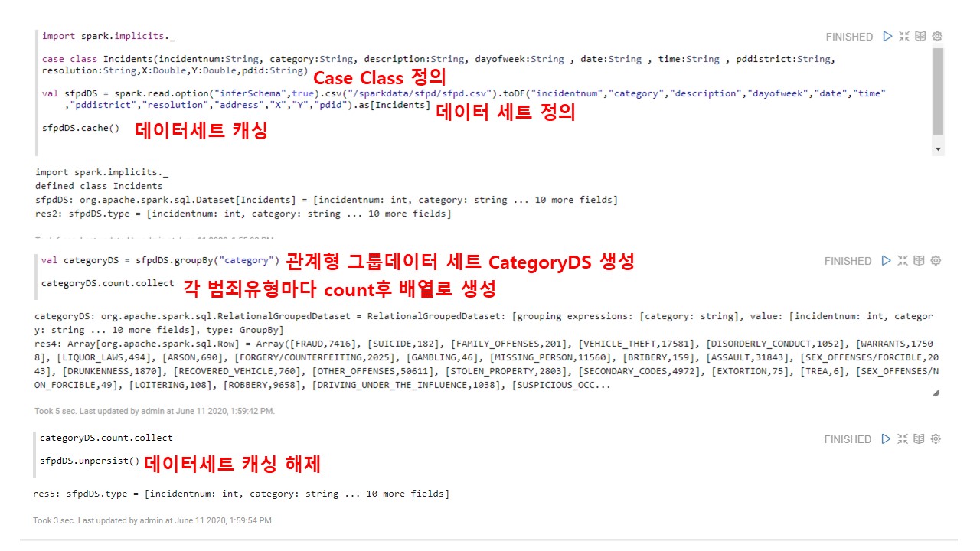Hide editor of the Incidents case class paragraph
This screenshot has width=980, height=551.
tap(904, 36)
